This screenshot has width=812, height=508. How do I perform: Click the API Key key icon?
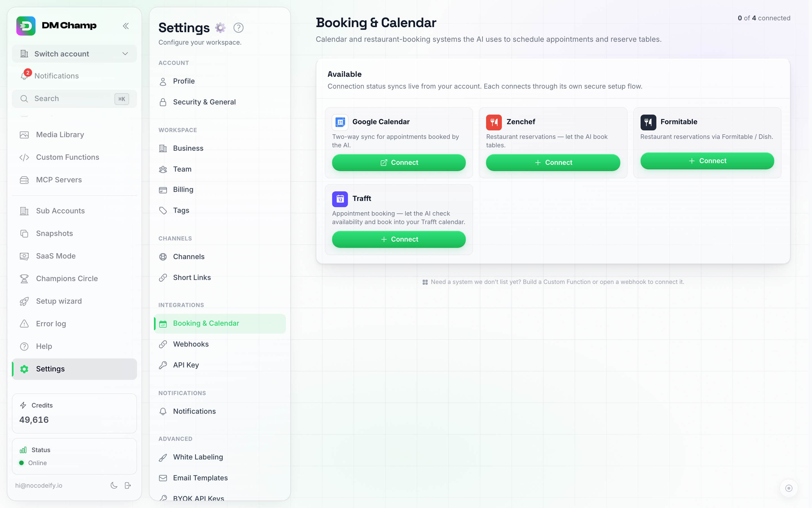[x=163, y=365]
